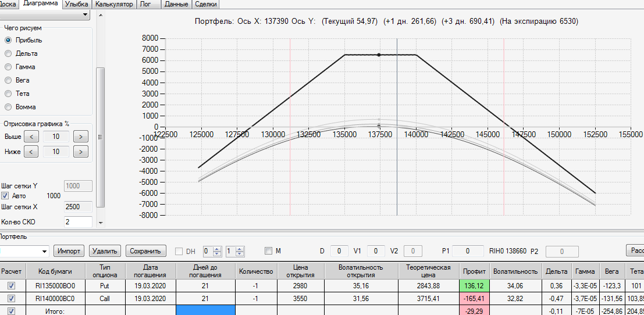Select the RI140000BC0 code cell
The height and width of the screenshot is (315, 644).
coord(55,299)
